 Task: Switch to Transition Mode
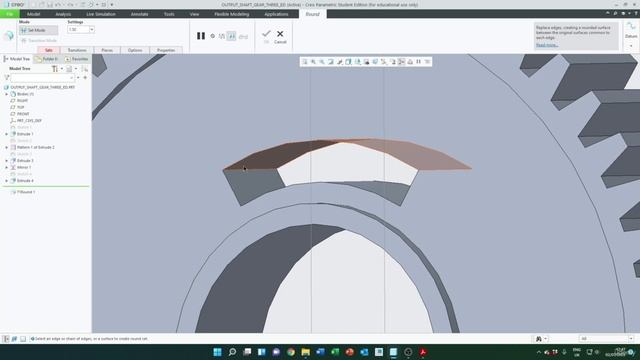(39, 40)
